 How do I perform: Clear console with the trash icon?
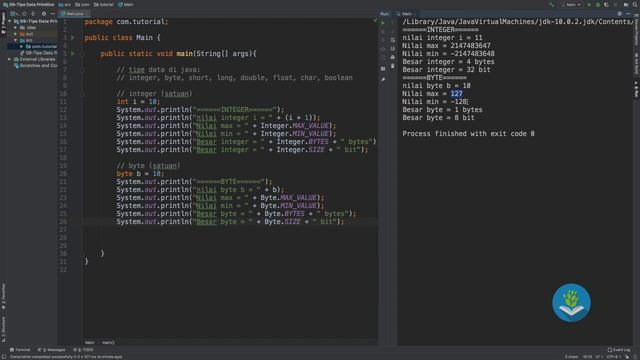(x=393, y=66)
